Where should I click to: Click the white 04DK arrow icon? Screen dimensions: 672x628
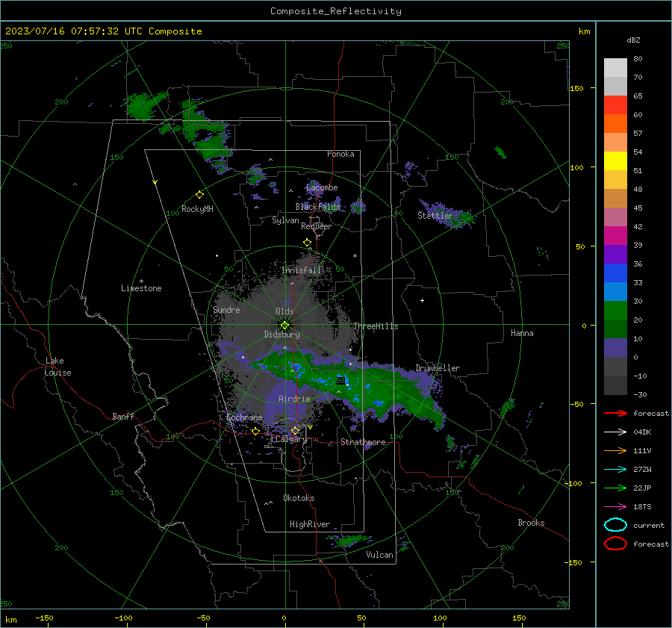(x=615, y=432)
